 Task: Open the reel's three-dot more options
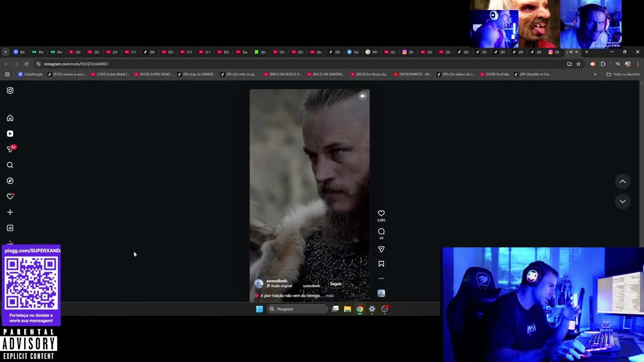(x=381, y=278)
